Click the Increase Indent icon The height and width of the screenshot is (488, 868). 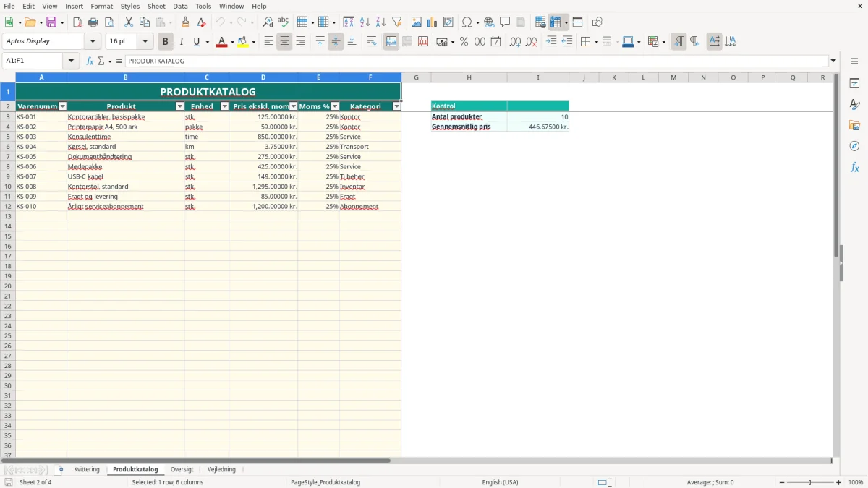tap(551, 42)
